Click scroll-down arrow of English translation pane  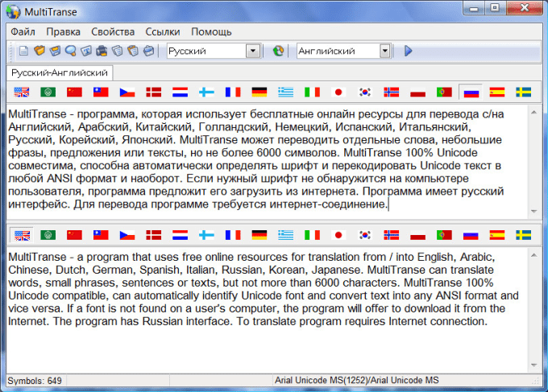(534, 365)
